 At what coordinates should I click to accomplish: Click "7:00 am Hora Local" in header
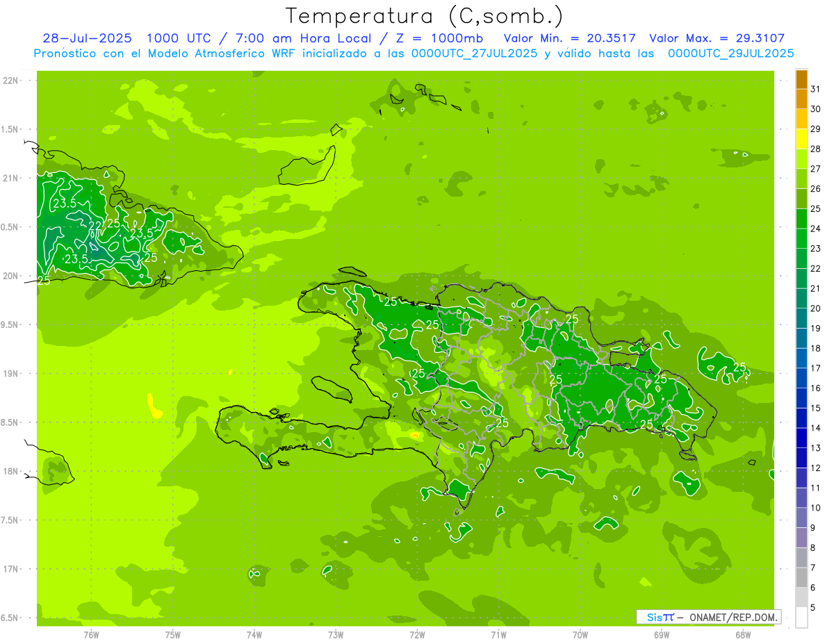[x=302, y=38]
